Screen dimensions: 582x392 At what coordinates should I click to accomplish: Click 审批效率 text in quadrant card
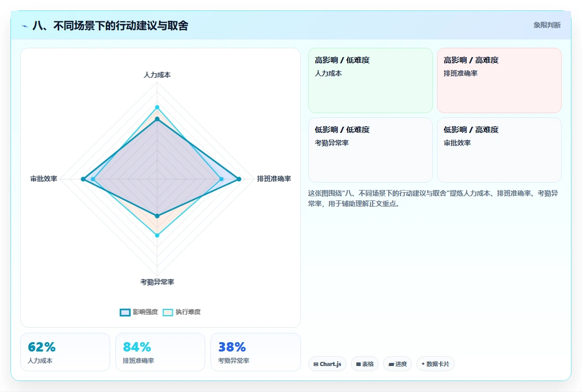click(x=457, y=143)
